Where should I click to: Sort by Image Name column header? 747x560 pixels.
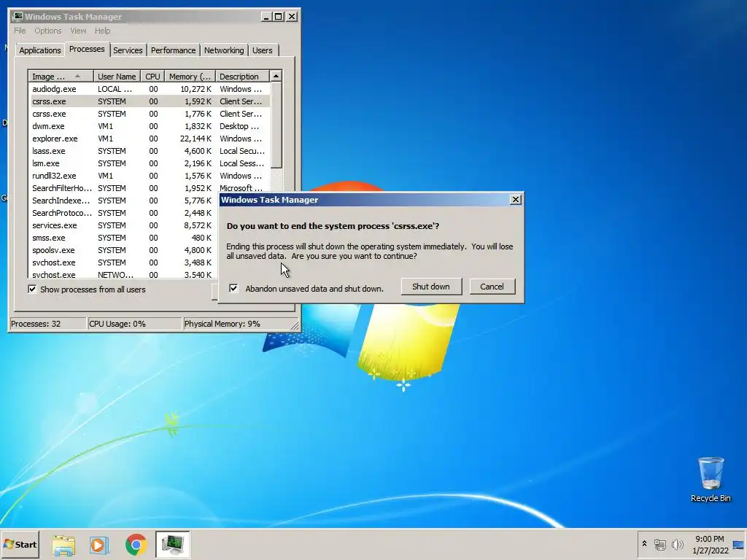[61, 76]
